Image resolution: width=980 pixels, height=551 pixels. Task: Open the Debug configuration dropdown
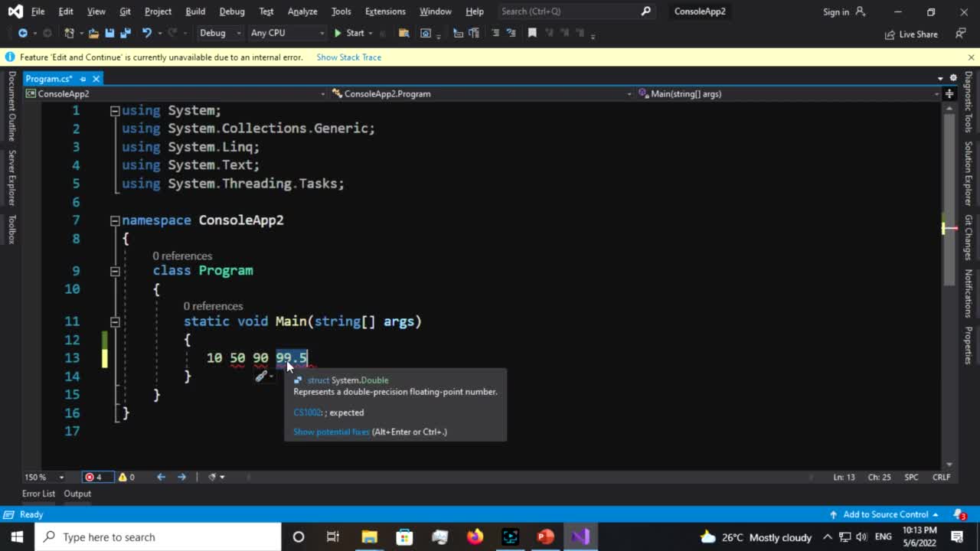pyautogui.click(x=219, y=33)
